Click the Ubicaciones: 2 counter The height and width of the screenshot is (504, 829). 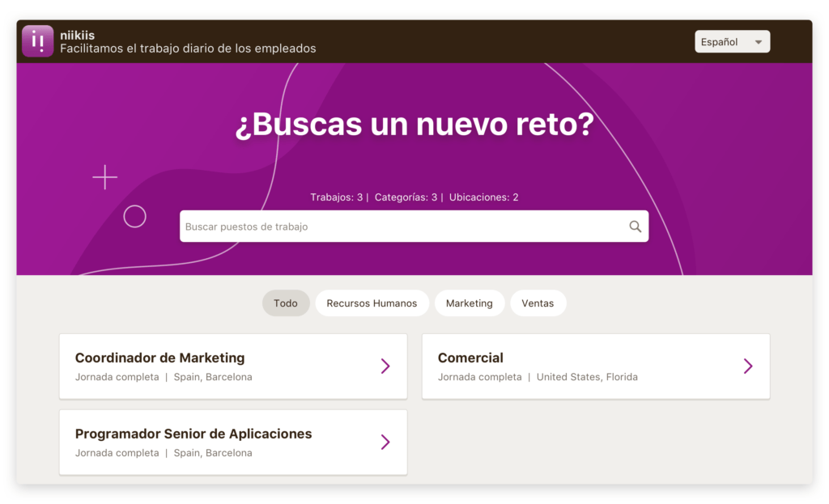tap(483, 197)
